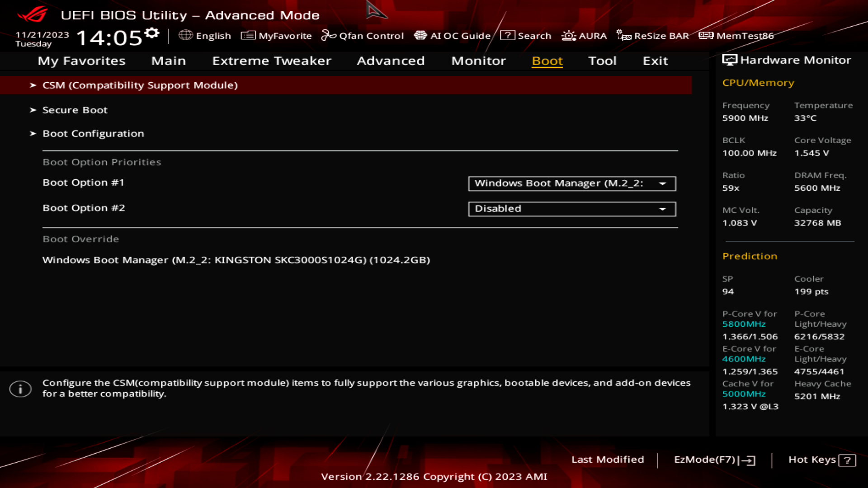The width and height of the screenshot is (868, 488).
Task: Boot directly via Windows Boot Manager under Boot Override
Action: pos(236,260)
